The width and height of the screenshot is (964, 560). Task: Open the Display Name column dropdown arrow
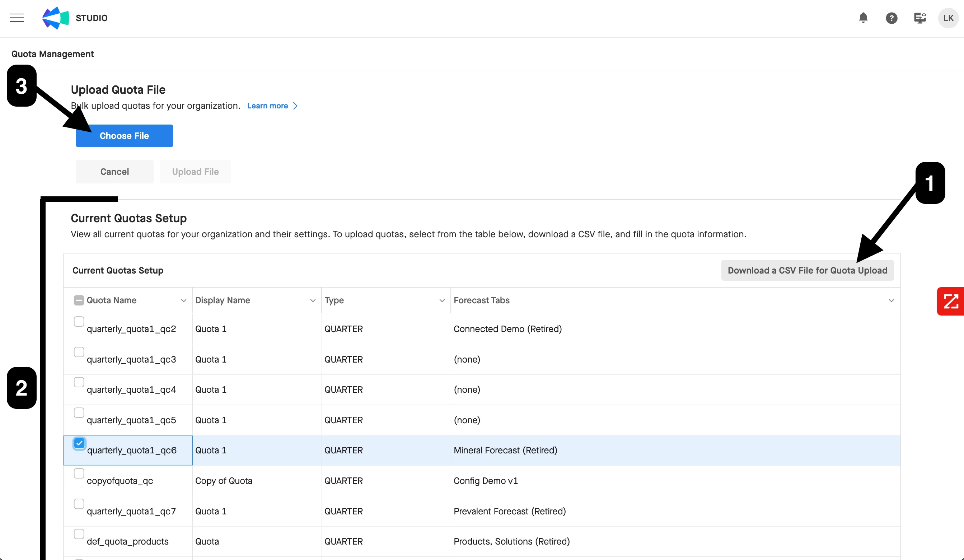coord(313,301)
